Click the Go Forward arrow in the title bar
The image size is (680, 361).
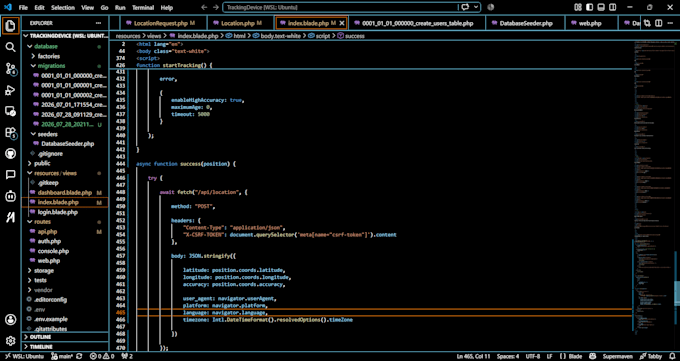point(216,7)
